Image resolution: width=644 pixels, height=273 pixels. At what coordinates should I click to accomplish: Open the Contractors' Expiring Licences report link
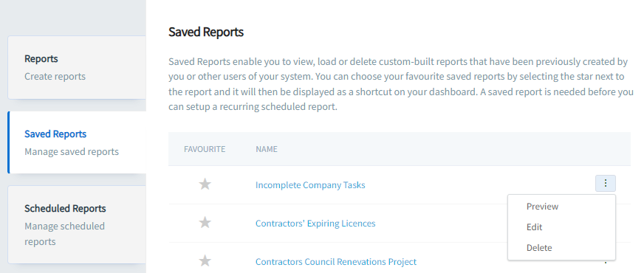[315, 224]
